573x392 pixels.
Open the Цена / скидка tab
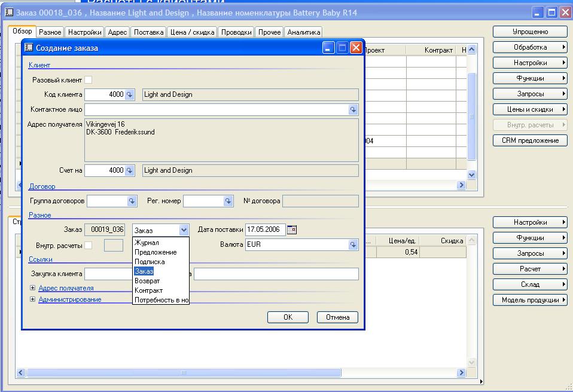pos(191,32)
